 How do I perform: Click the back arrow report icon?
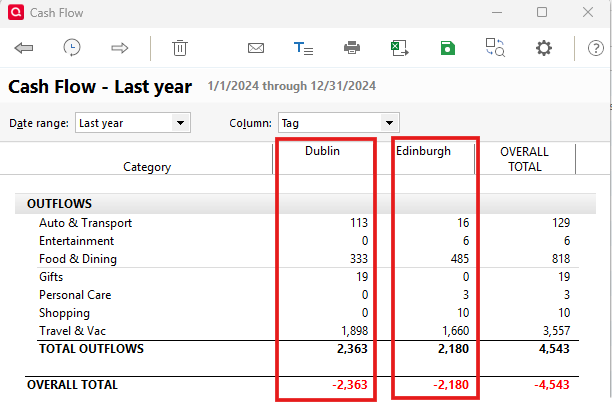(24, 48)
